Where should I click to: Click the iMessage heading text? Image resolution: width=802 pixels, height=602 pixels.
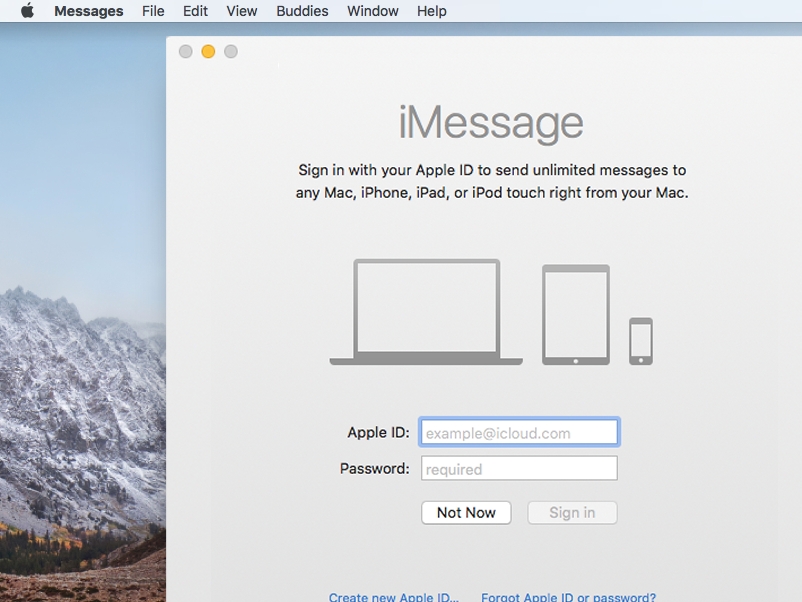coord(491,123)
